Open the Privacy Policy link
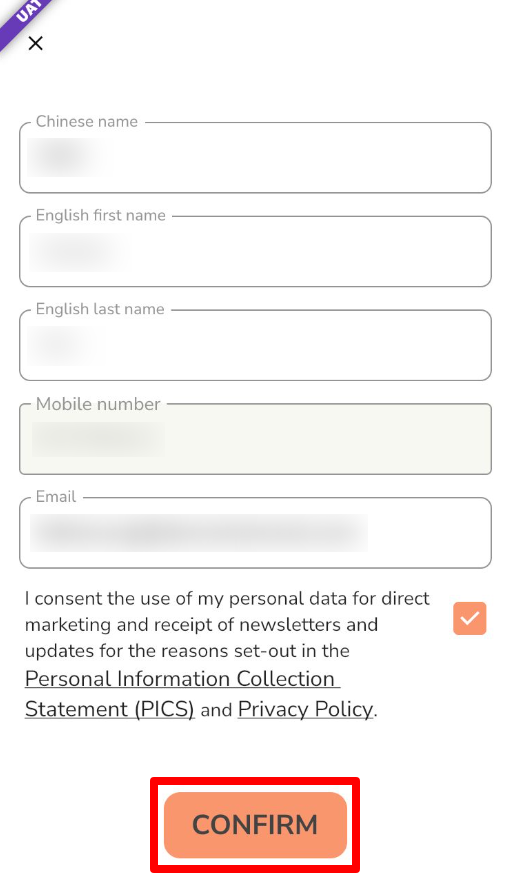The height and width of the screenshot is (896, 512). point(305,709)
